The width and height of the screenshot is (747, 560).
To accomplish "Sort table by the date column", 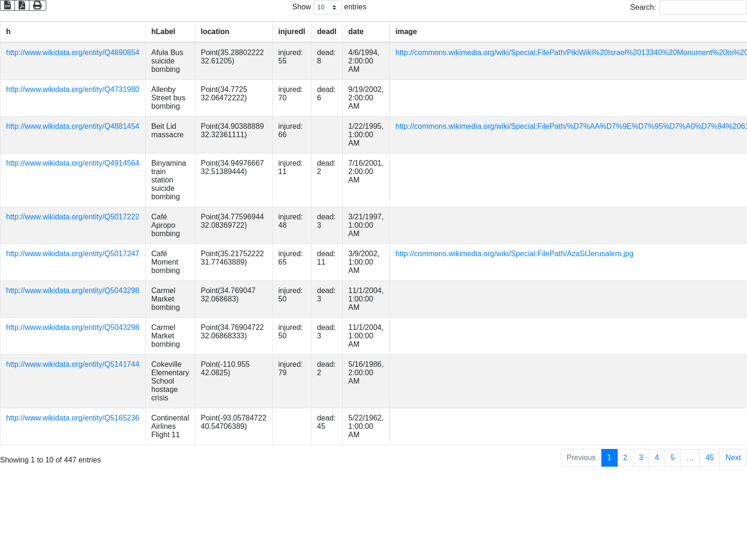I will click(356, 32).
